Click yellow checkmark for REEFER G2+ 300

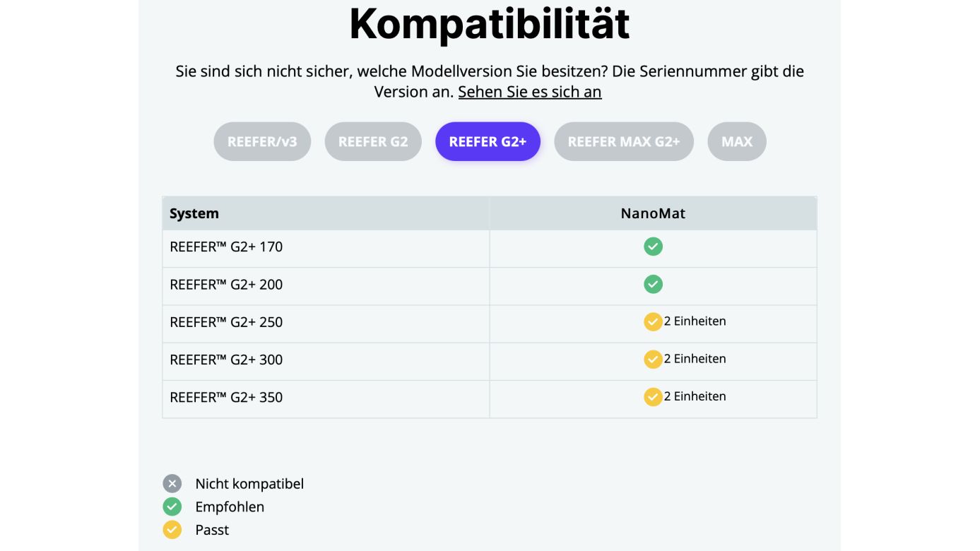[653, 359]
